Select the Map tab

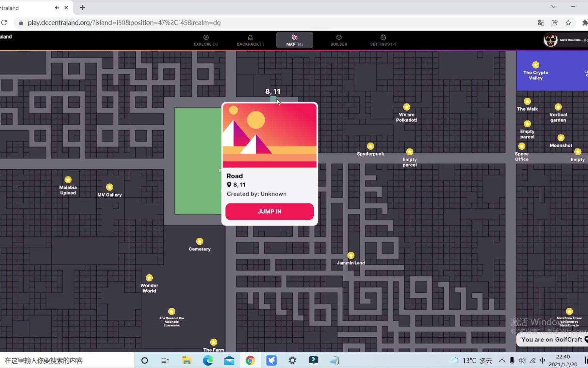pos(294,40)
